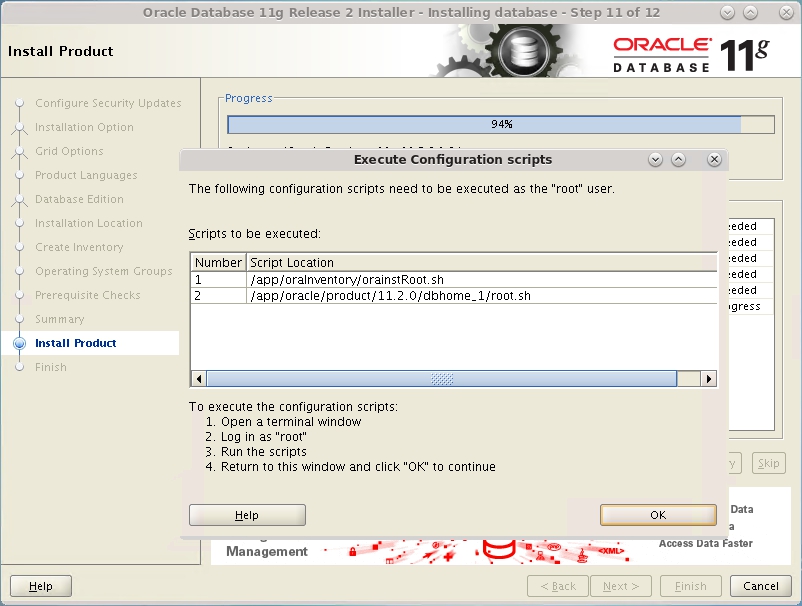Click Help button in main installer footer

point(41,586)
